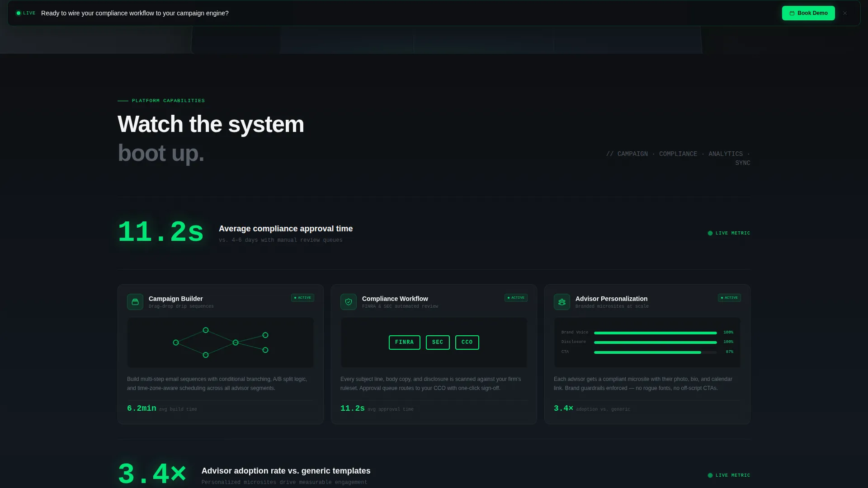Viewport: 868px width, 488px height.
Task: Click the Brand Voice progress bar
Action: [656, 333]
